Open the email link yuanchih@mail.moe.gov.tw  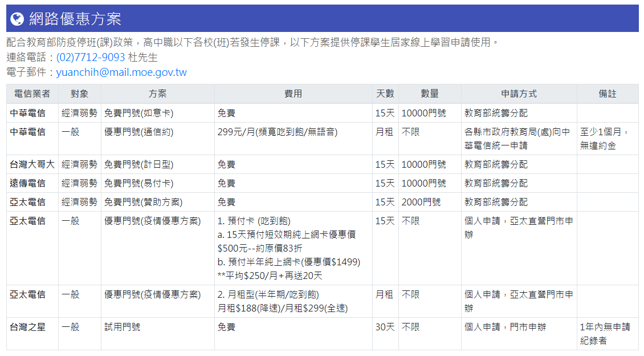pos(121,72)
